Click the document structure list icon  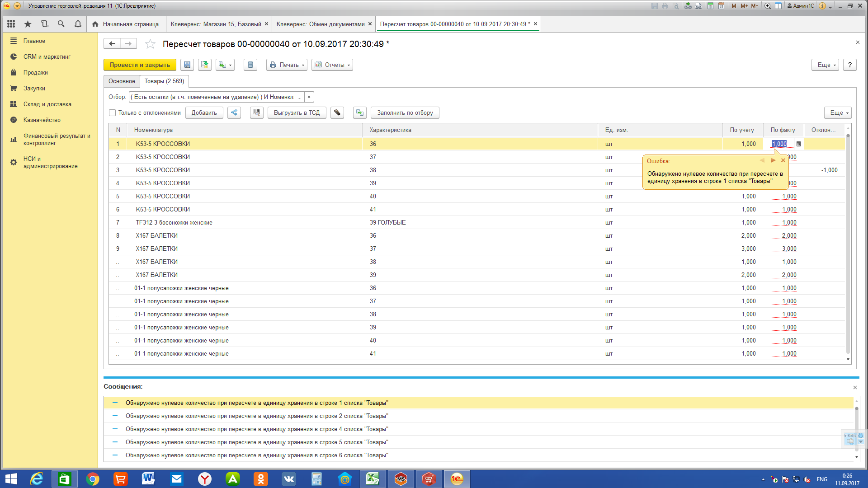click(x=250, y=65)
